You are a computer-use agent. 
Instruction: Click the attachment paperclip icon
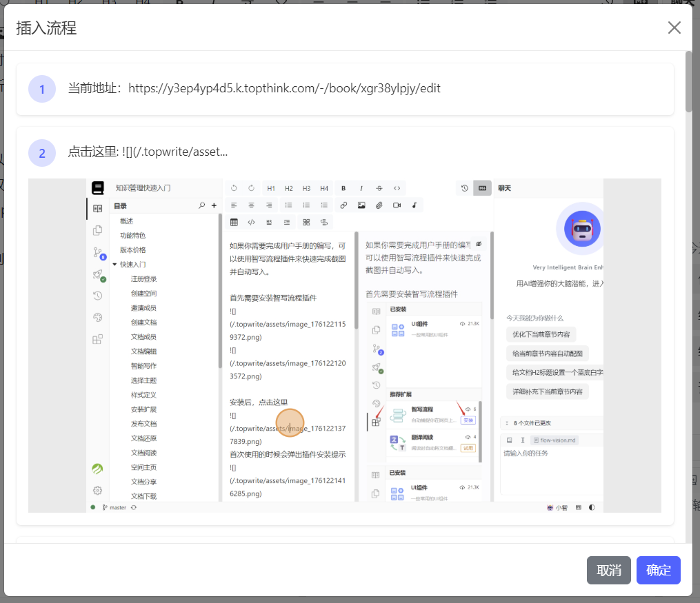tap(379, 205)
